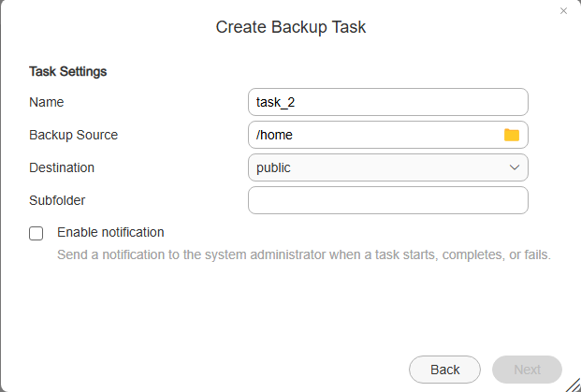This screenshot has height=392, width=581.
Task: Click the "Name" field label
Action: coord(47,102)
